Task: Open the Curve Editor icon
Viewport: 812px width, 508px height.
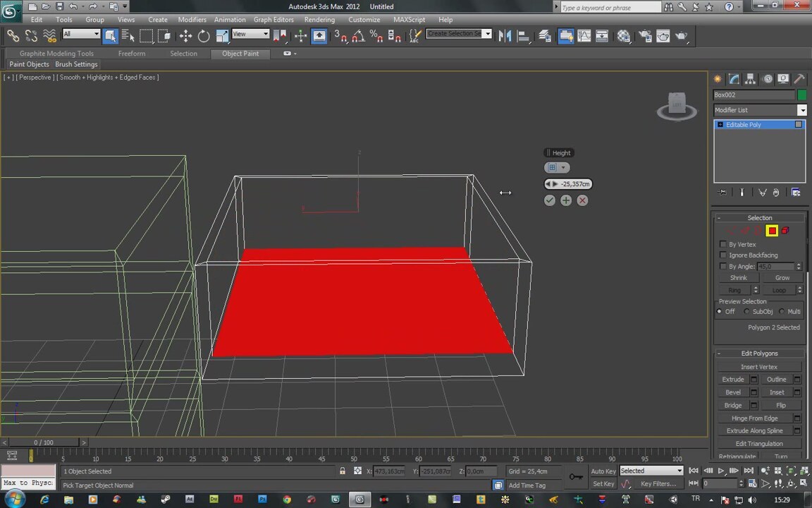Action: [584, 36]
